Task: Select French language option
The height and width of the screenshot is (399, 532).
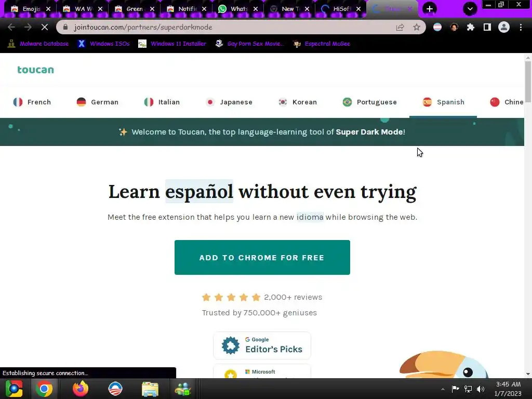Action: coord(32,102)
